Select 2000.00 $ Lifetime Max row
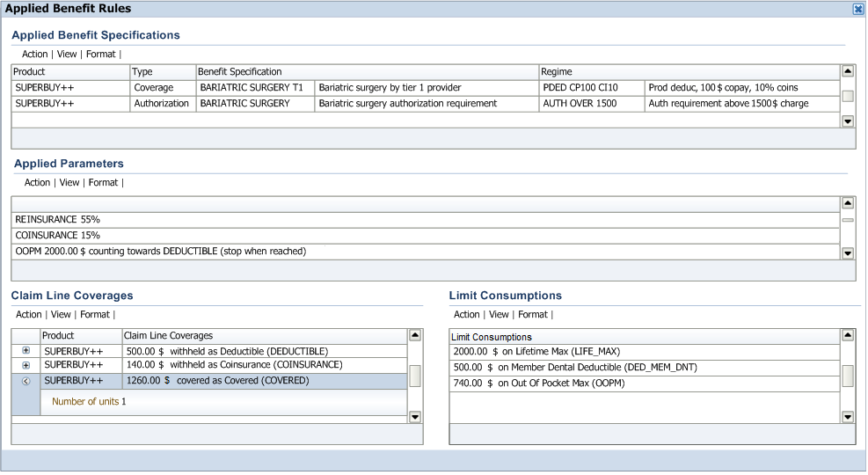Screen dimensions: 868x475 coord(645,352)
